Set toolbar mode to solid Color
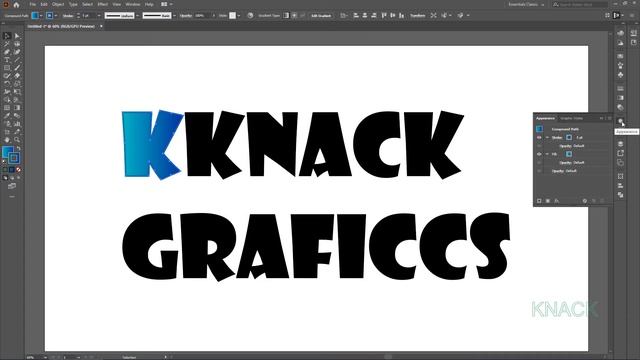Screen dimensions: 640x360 click(5, 169)
